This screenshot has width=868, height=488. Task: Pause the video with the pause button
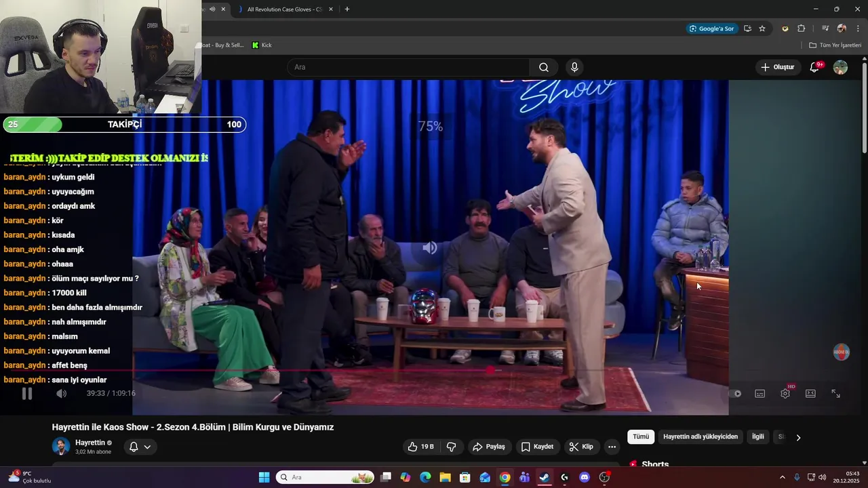click(x=27, y=393)
